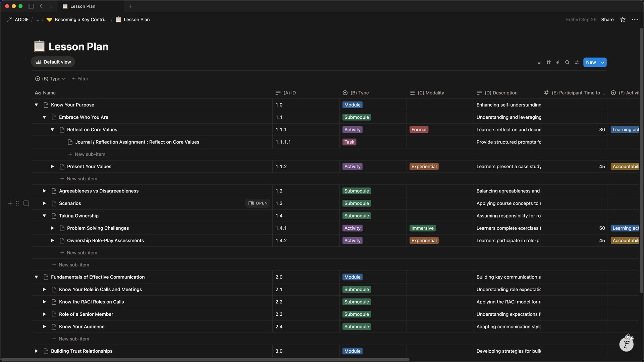Open the three-dot page menu

pos(635,20)
